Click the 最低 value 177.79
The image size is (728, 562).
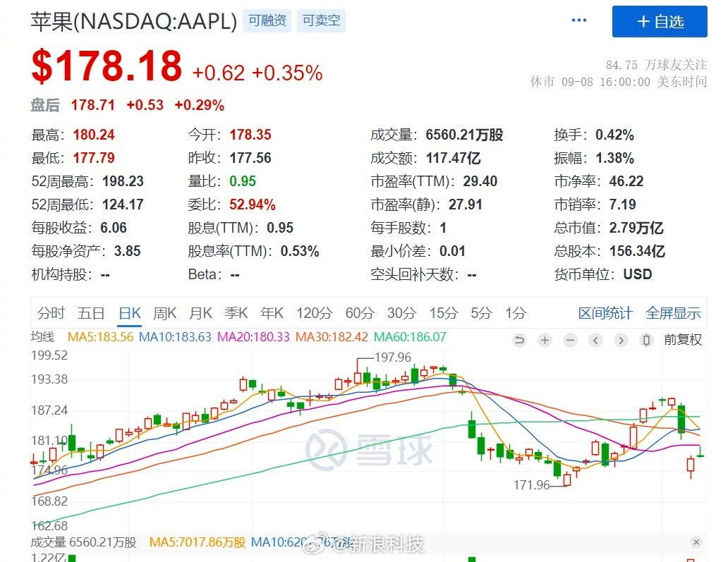click(x=94, y=158)
